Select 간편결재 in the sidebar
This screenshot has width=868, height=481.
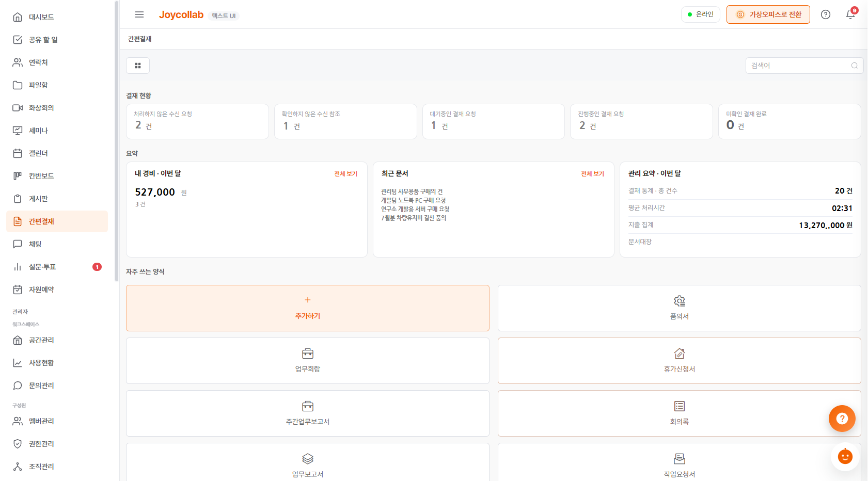point(57,221)
